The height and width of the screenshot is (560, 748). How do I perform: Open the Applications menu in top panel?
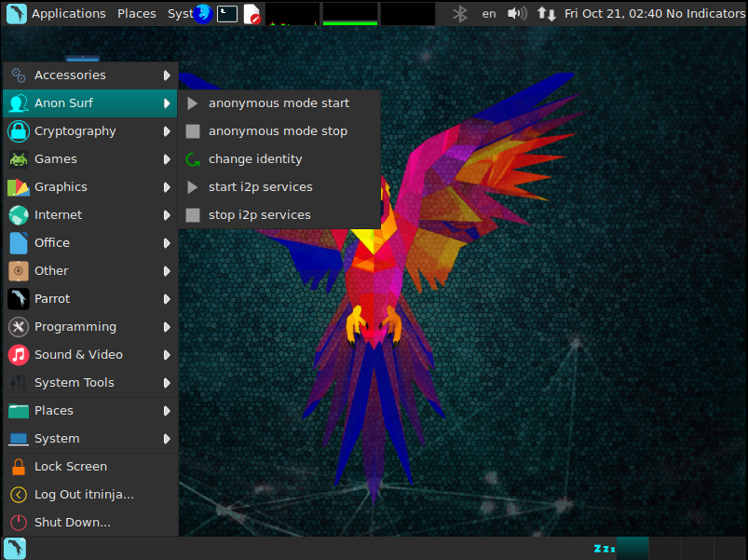69,14
